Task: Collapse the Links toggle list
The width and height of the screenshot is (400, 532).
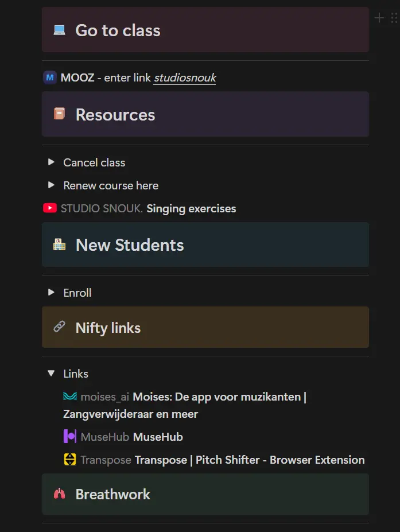Action: pos(51,374)
